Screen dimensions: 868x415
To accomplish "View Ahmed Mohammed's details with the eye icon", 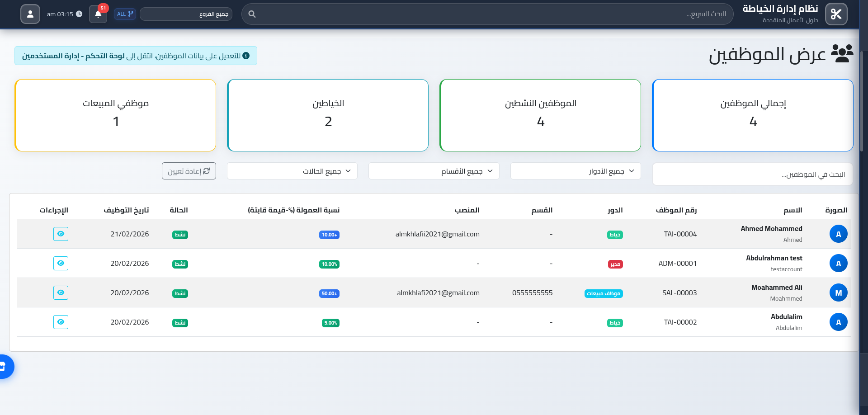I will coord(61,234).
